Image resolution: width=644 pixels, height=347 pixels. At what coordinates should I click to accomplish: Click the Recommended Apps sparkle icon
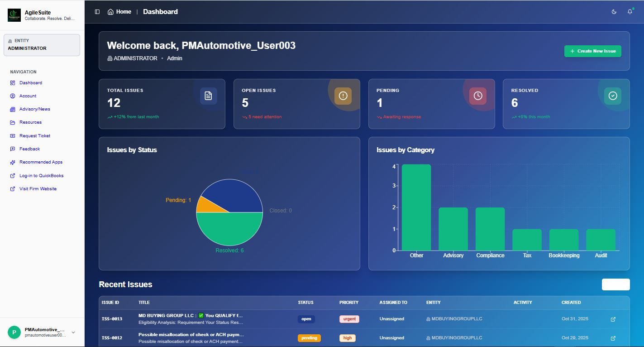13,162
